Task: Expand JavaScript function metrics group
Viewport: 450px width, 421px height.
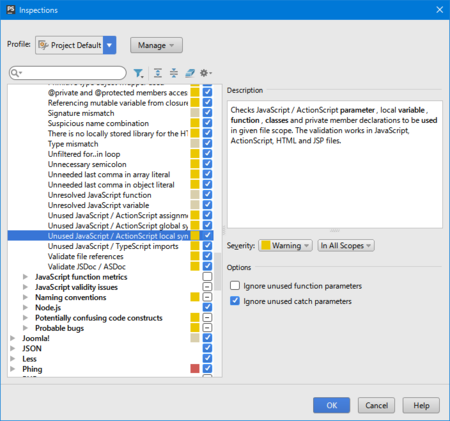Action: pyautogui.click(x=25, y=277)
